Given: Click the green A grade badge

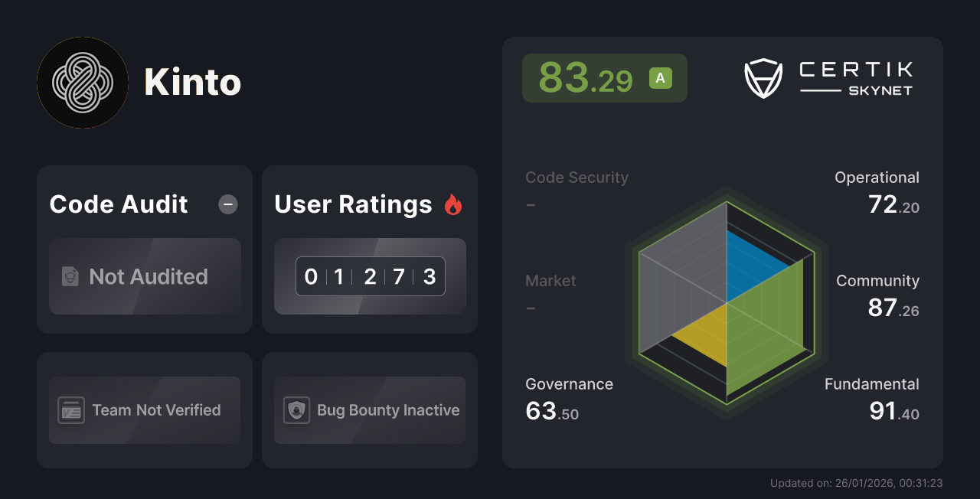Looking at the screenshot, I should pos(660,77).
